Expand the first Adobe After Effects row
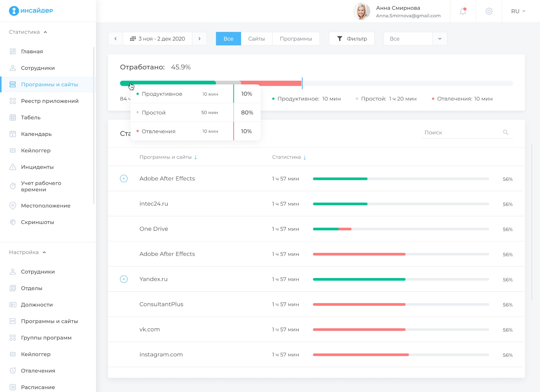 (x=124, y=179)
